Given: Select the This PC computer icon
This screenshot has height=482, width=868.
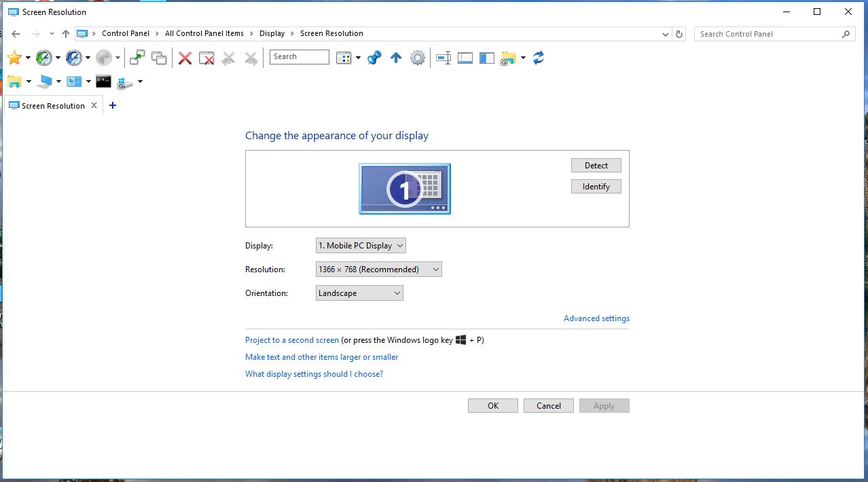Looking at the screenshot, I should pyautogui.click(x=43, y=81).
